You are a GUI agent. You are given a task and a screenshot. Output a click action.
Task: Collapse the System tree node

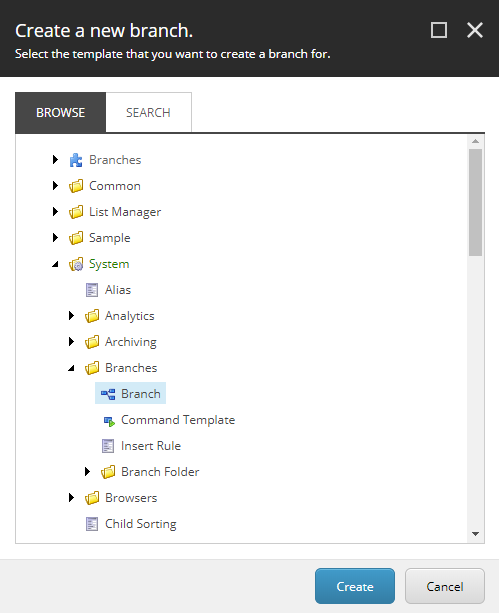click(55, 264)
